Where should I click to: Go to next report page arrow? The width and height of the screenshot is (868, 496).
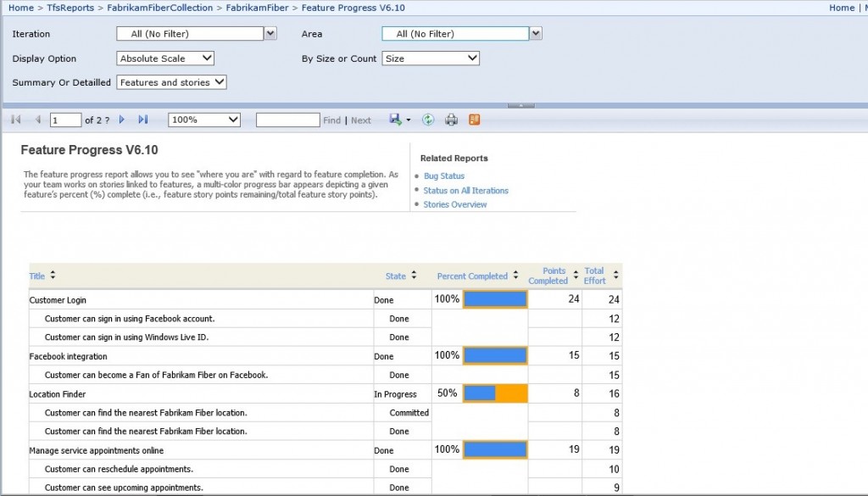click(x=122, y=120)
